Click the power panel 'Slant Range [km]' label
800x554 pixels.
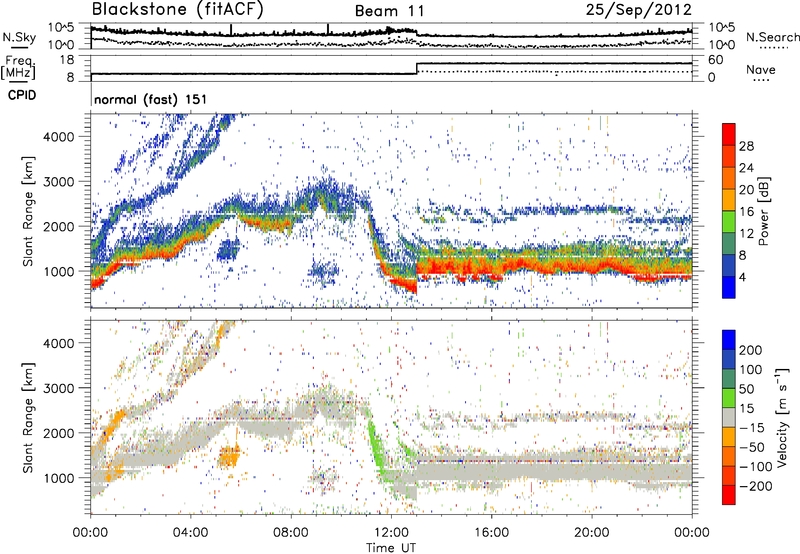pyautogui.click(x=28, y=211)
